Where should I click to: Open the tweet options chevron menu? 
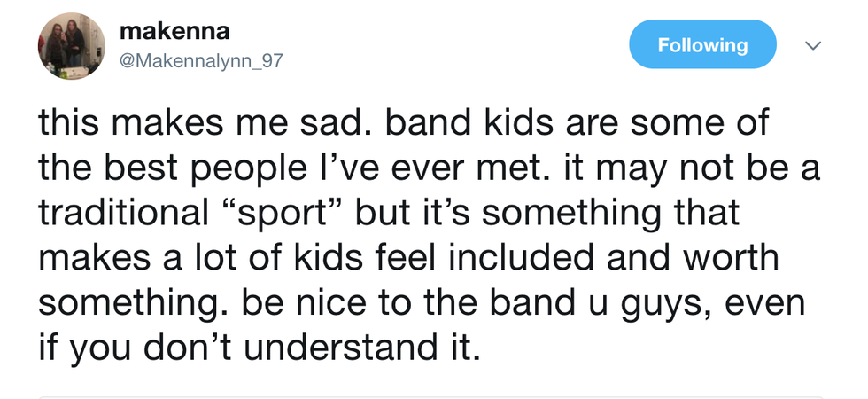coord(814,45)
